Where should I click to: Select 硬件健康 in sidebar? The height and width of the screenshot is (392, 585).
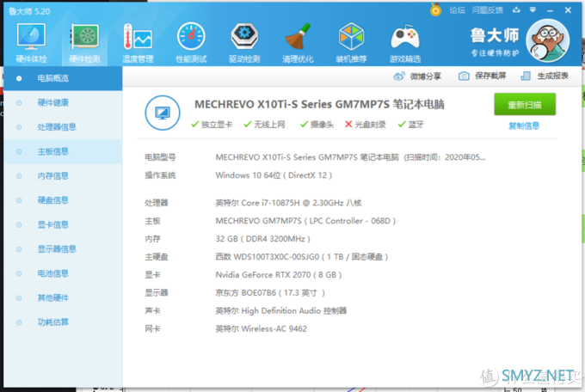pyautogui.click(x=63, y=102)
